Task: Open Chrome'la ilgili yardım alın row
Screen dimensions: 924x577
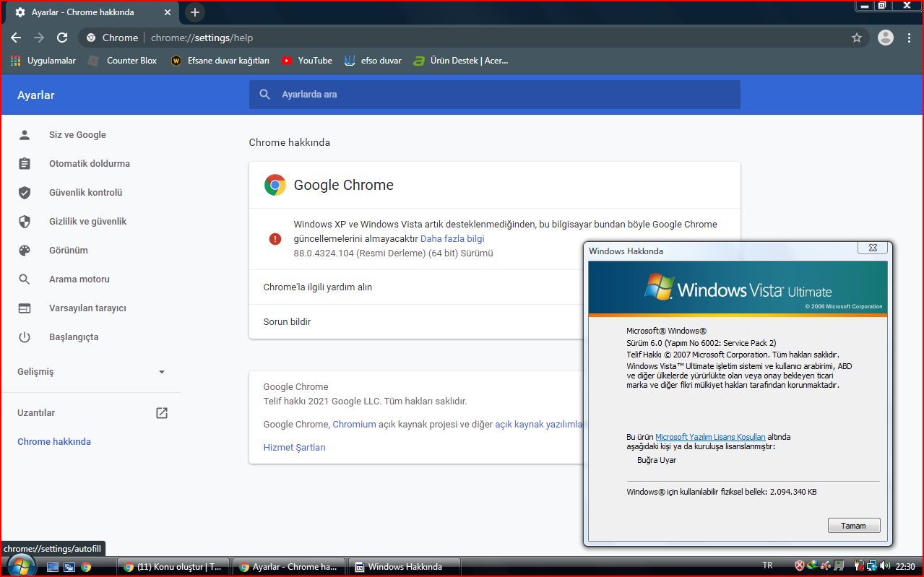Action: click(416, 287)
